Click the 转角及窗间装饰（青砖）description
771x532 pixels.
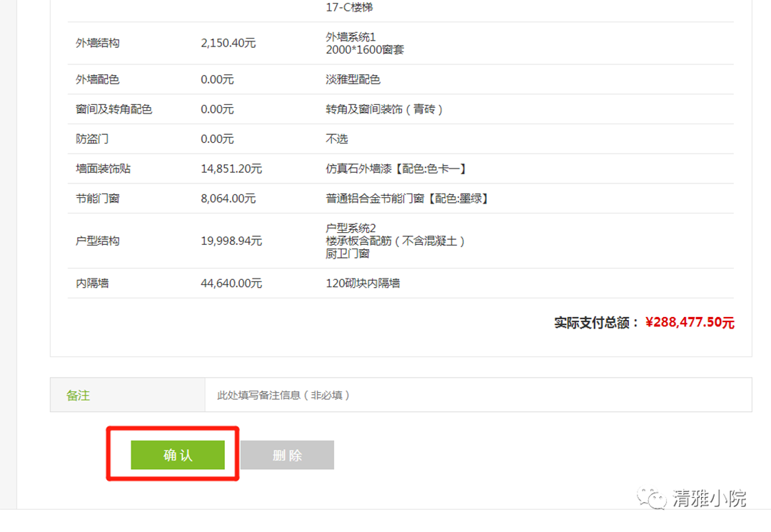384,109
